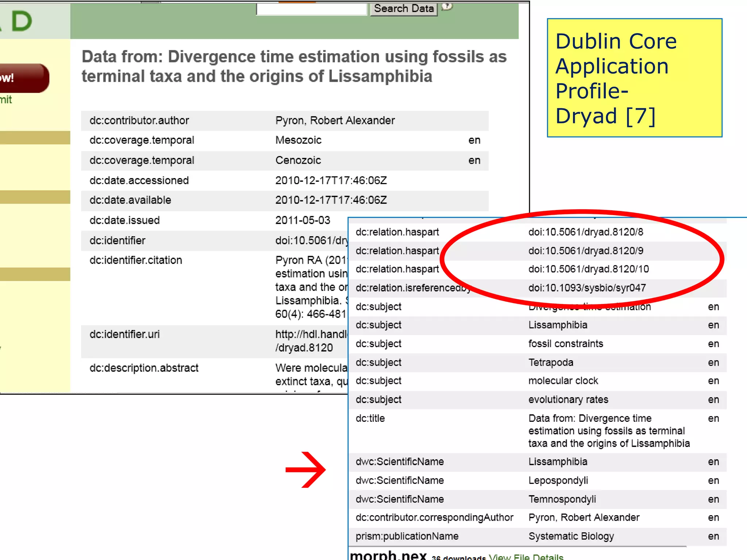
Task: Click the http://hdl.handle URI value
Action: click(x=311, y=341)
